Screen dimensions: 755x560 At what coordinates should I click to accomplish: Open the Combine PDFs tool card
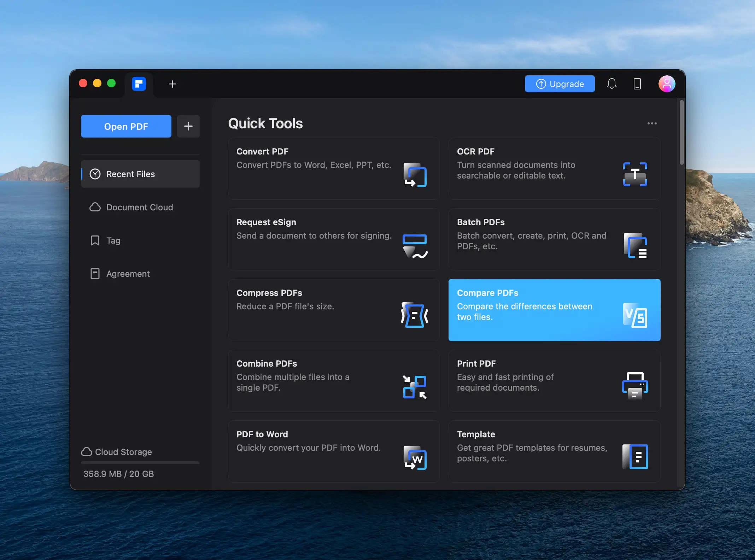(334, 381)
